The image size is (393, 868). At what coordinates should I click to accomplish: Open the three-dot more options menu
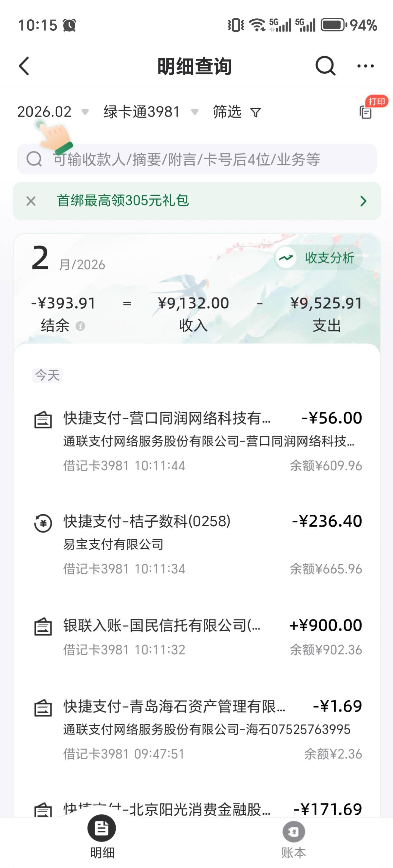click(365, 66)
